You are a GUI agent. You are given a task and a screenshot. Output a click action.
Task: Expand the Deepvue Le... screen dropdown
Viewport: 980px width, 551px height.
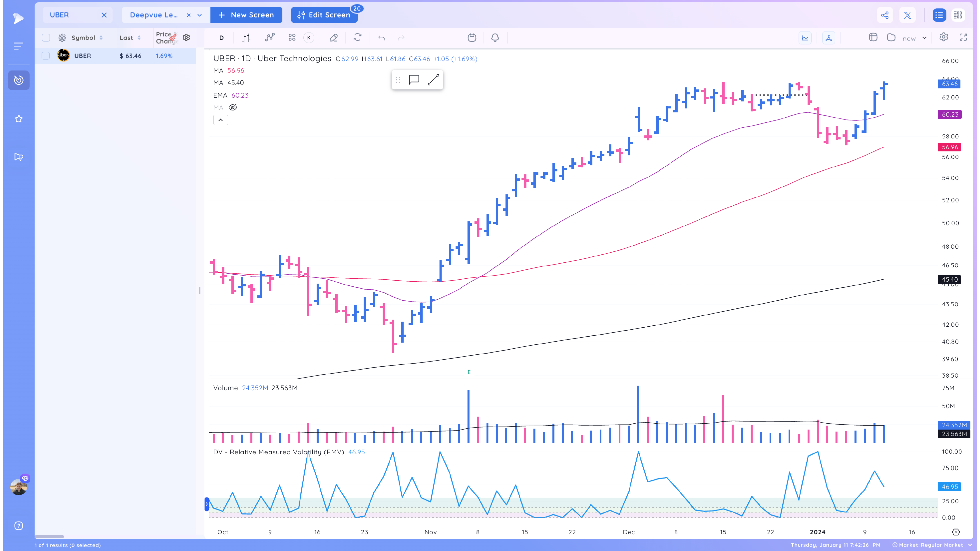pyautogui.click(x=200, y=15)
